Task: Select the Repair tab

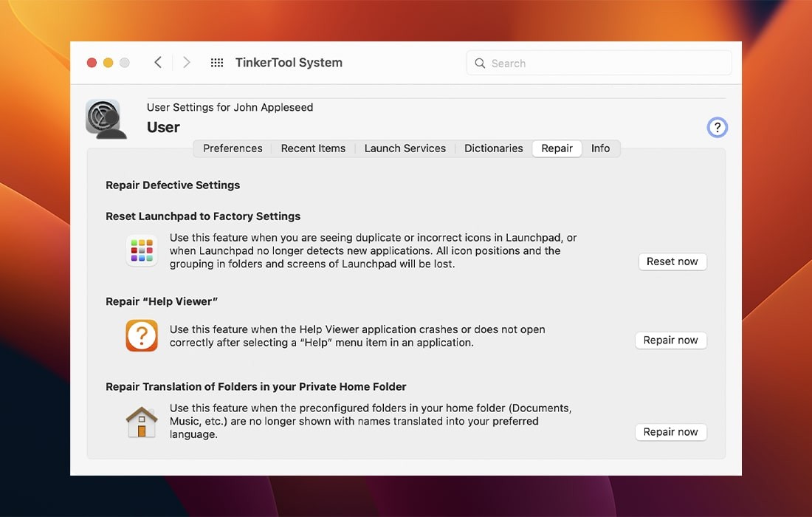Action: pos(557,148)
